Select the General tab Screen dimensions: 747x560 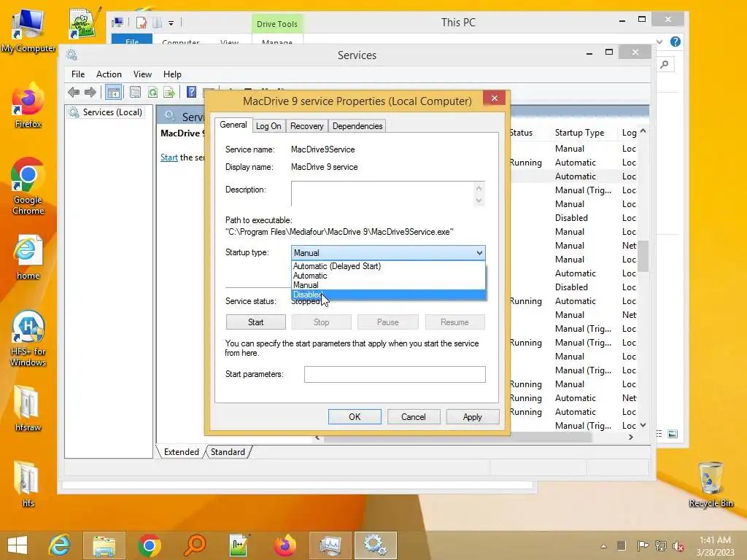pos(233,125)
